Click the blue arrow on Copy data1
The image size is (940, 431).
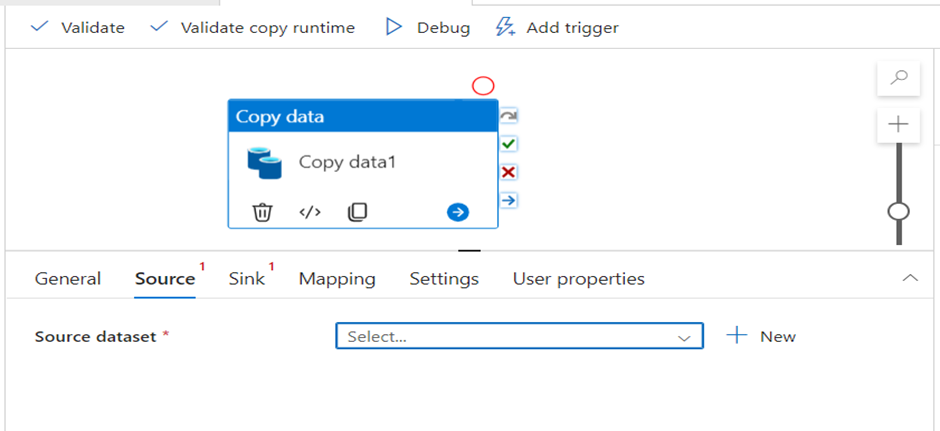click(457, 212)
